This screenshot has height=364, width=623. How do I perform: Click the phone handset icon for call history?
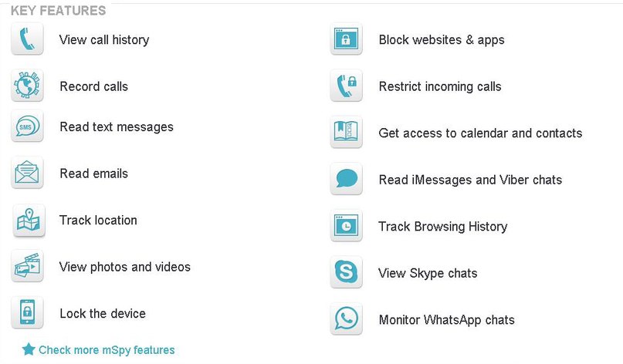click(x=27, y=39)
